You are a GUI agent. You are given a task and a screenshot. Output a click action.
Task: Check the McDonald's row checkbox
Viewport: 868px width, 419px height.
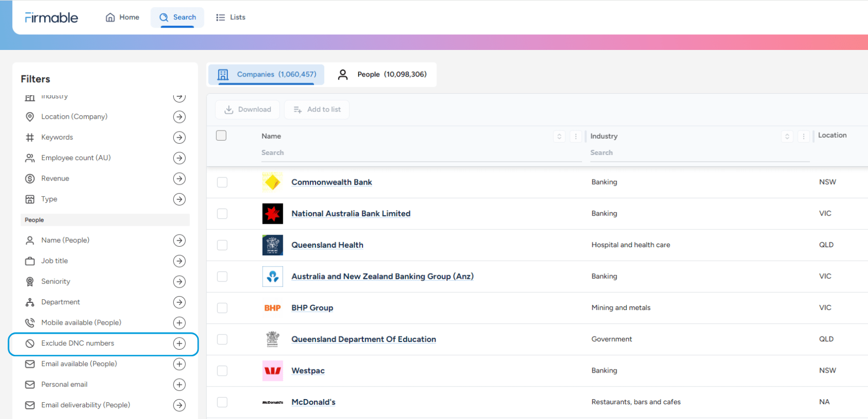(222, 402)
